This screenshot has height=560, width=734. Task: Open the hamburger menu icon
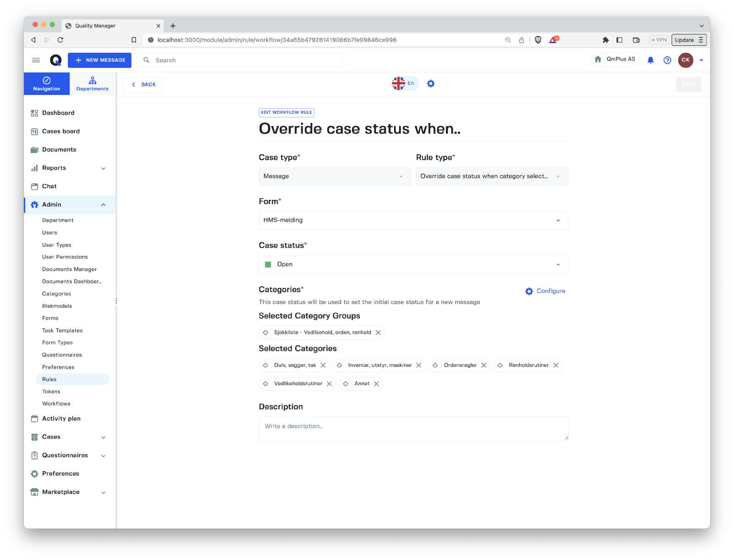point(36,60)
